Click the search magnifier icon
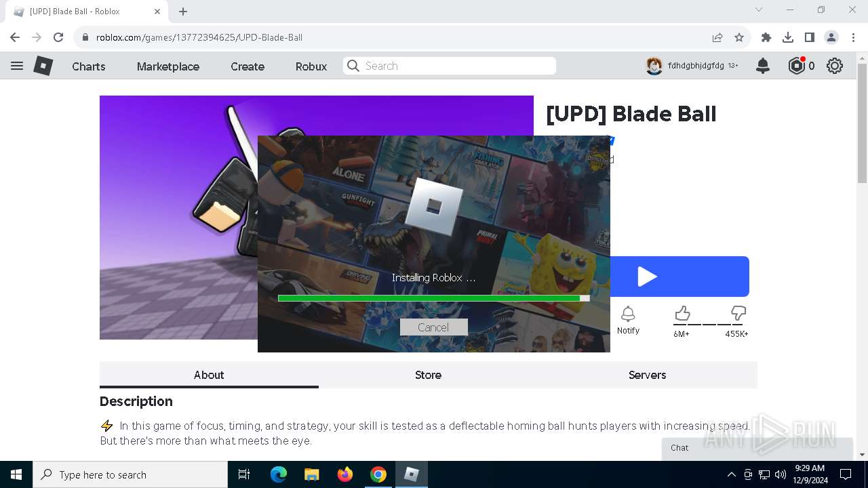Viewport: 868px width, 488px height. tap(353, 66)
